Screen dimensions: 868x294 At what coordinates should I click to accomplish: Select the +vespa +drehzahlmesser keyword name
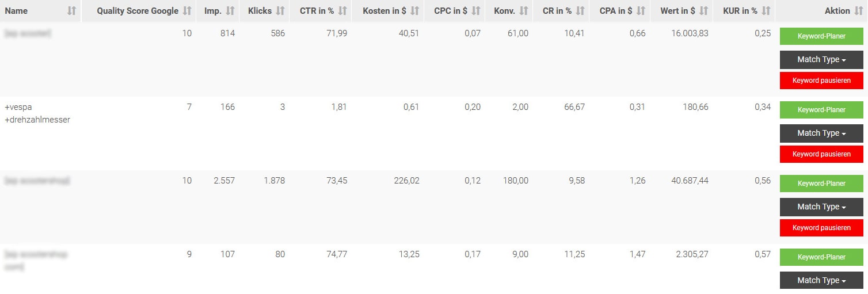pyautogui.click(x=37, y=113)
